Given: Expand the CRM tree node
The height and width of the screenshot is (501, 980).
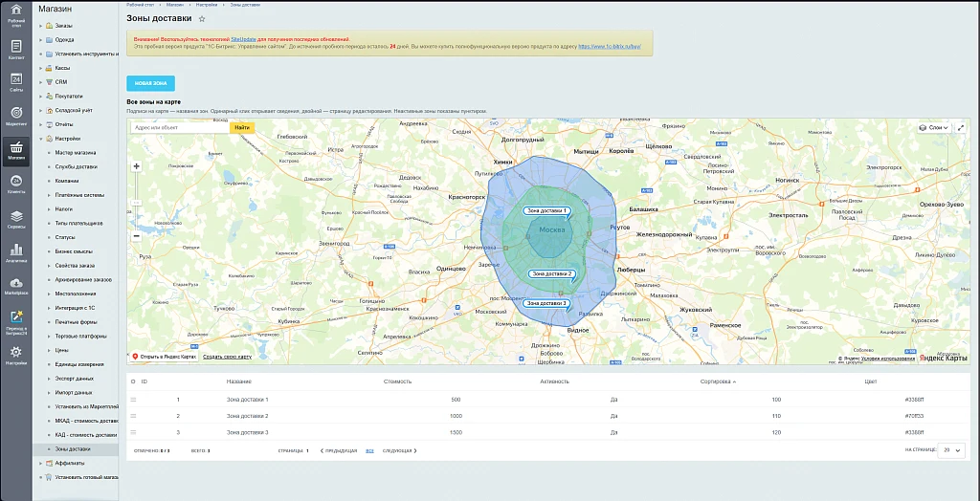Looking at the screenshot, I should pos(41,82).
